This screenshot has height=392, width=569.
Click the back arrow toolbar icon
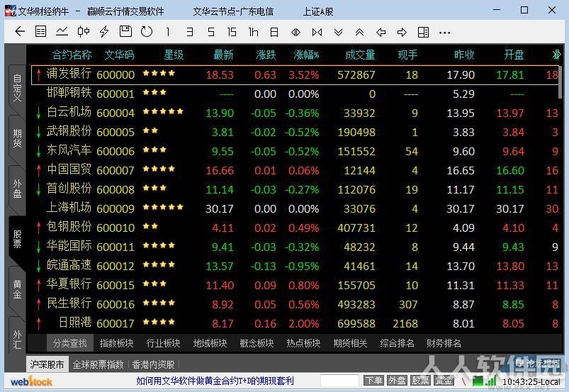coord(20,32)
